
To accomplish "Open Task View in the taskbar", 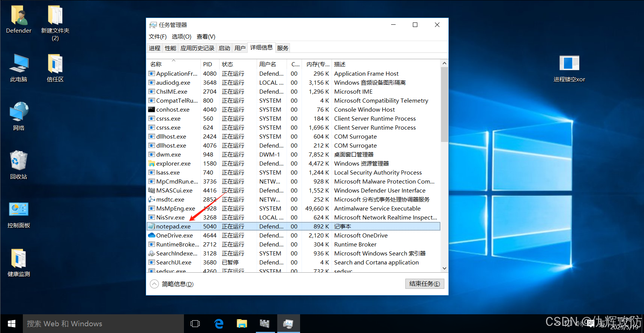I will click(195, 324).
